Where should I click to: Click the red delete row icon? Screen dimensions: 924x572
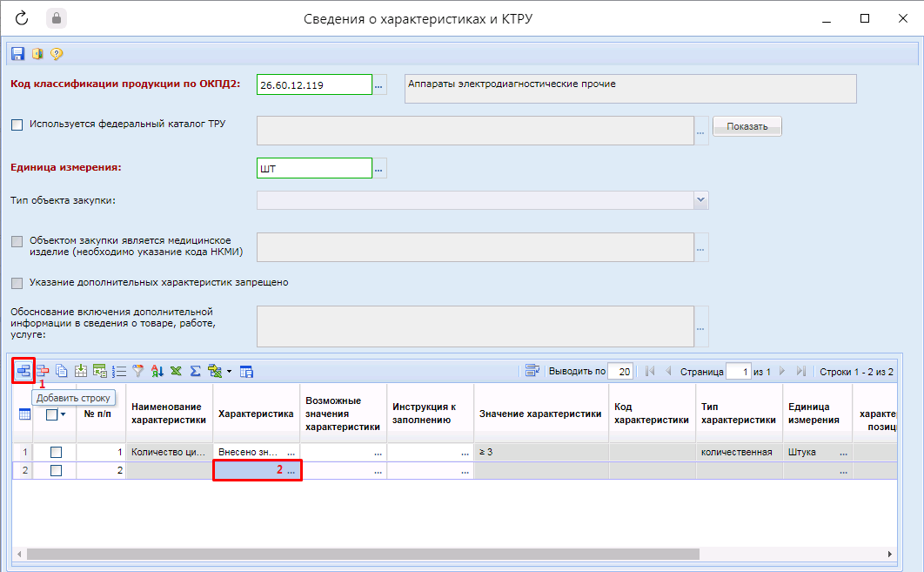(42, 371)
